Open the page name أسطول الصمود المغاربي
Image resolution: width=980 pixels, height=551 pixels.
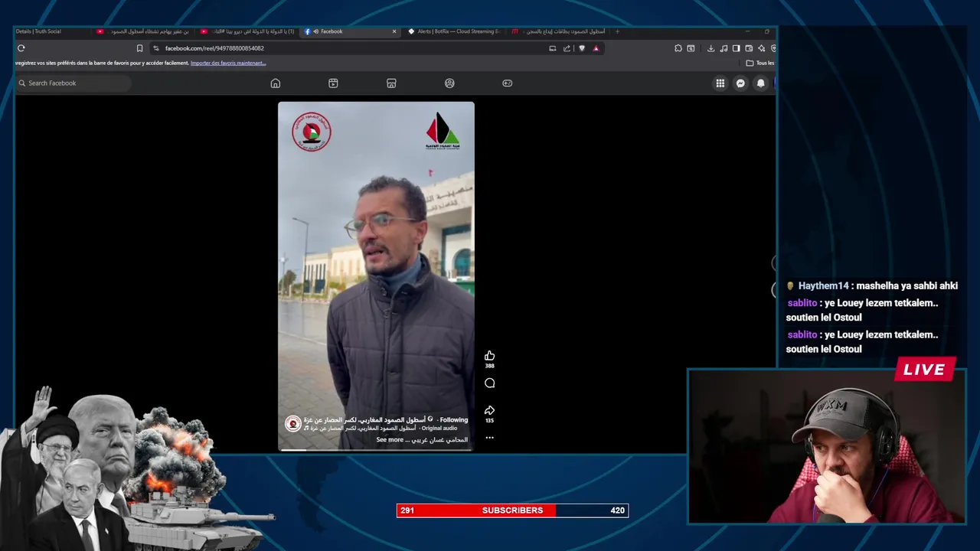tap(364, 420)
